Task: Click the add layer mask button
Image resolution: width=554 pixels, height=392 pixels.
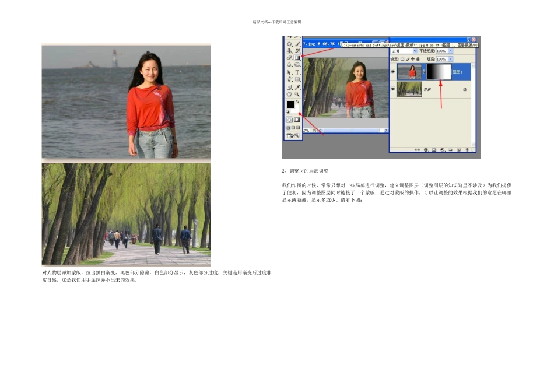Action: coord(434,149)
